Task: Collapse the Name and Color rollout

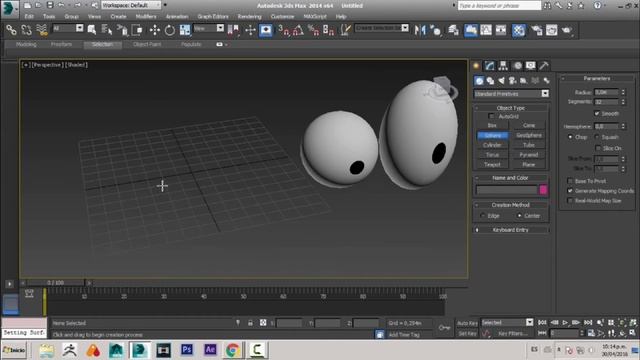Action: click(x=511, y=178)
